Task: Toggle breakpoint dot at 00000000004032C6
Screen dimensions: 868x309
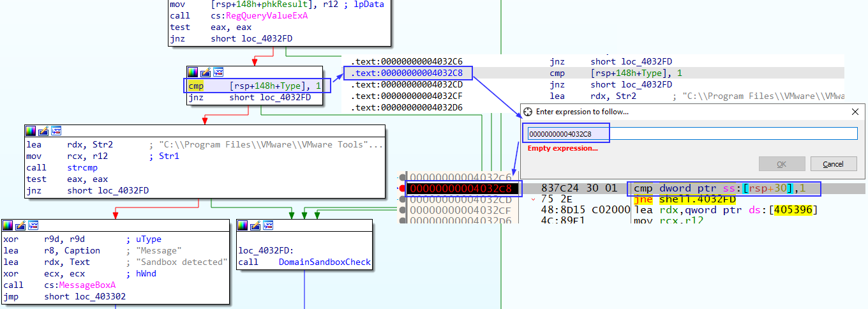Action: (x=402, y=177)
